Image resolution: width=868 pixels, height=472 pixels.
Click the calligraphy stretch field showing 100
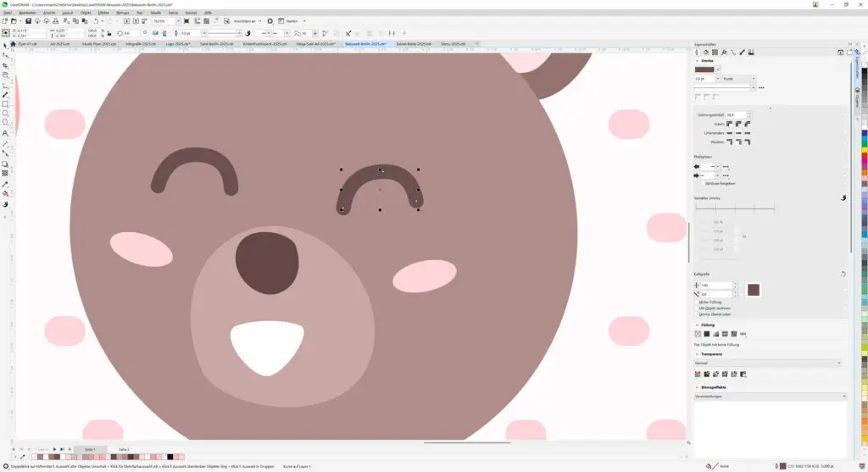click(x=716, y=286)
